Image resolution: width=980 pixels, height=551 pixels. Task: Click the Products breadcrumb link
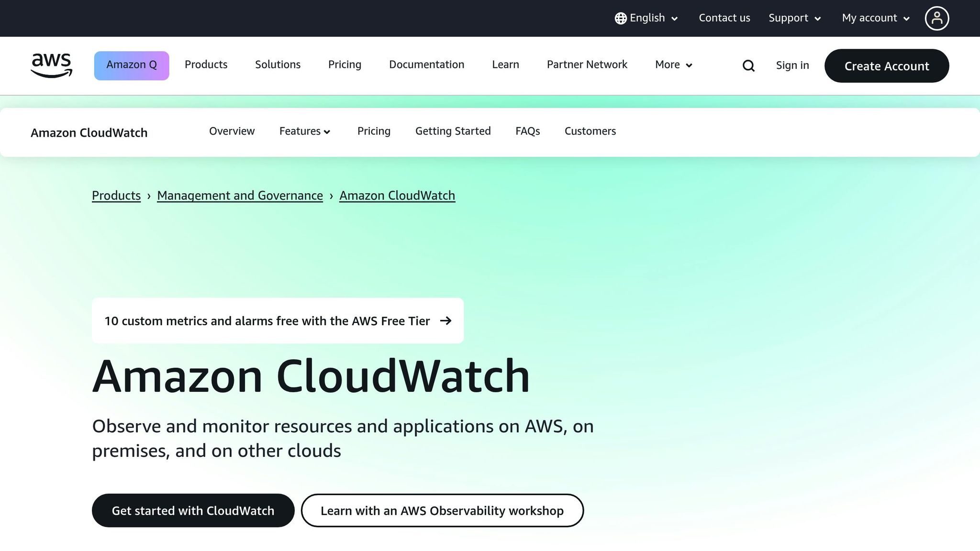[x=116, y=196]
